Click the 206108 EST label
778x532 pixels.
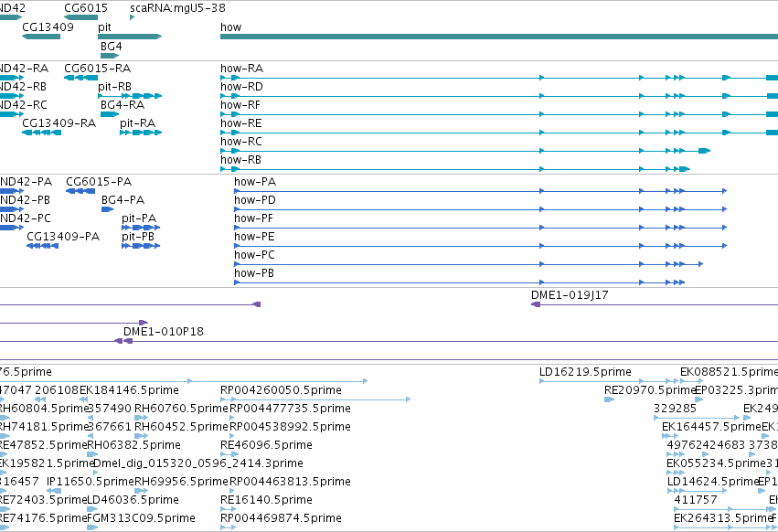point(57,390)
